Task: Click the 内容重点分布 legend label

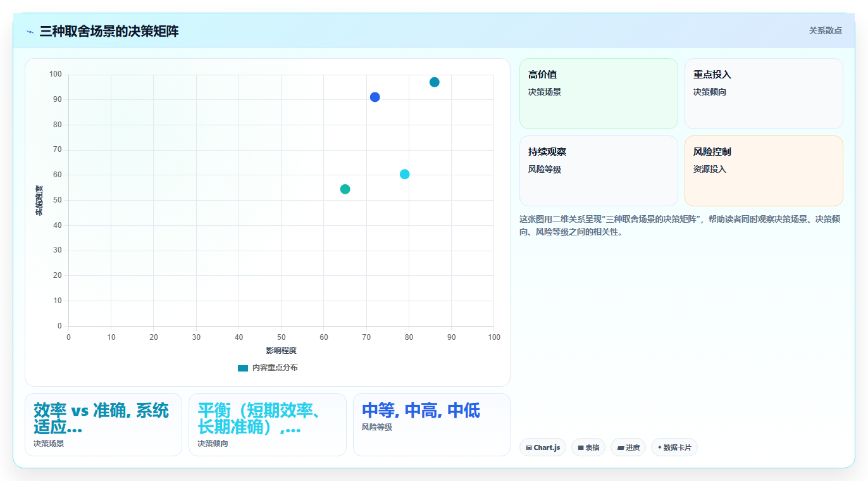Action: [275, 368]
